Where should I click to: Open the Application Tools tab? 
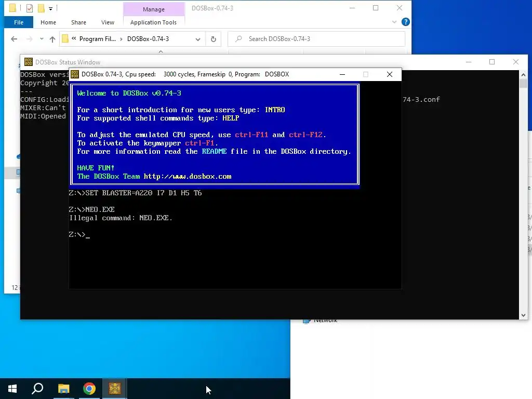coord(153,22)
